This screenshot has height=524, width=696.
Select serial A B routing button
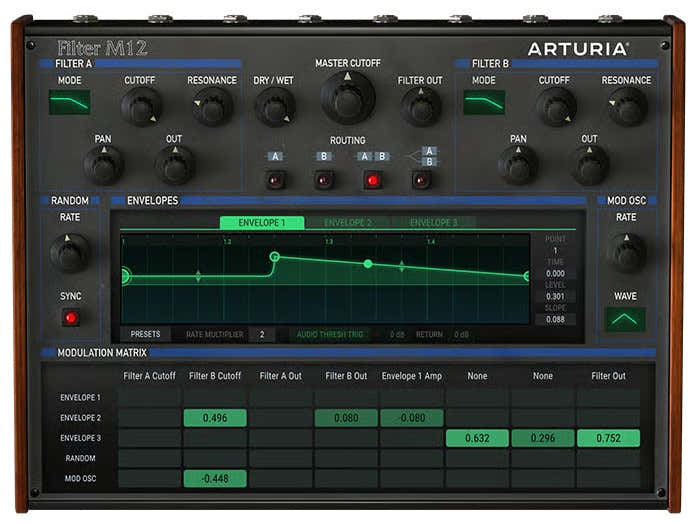(x=373, y=181)
